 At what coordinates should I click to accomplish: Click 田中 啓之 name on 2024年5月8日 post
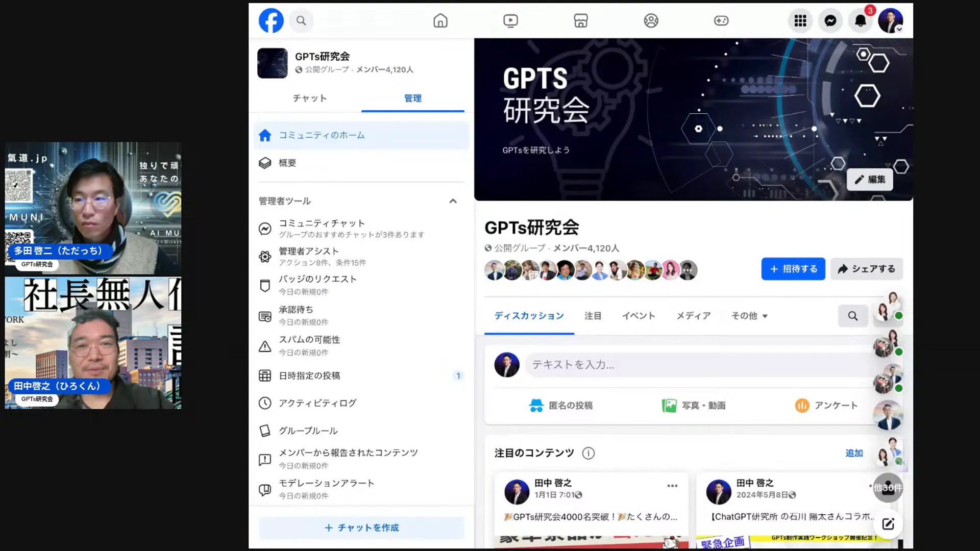[755, 483]
